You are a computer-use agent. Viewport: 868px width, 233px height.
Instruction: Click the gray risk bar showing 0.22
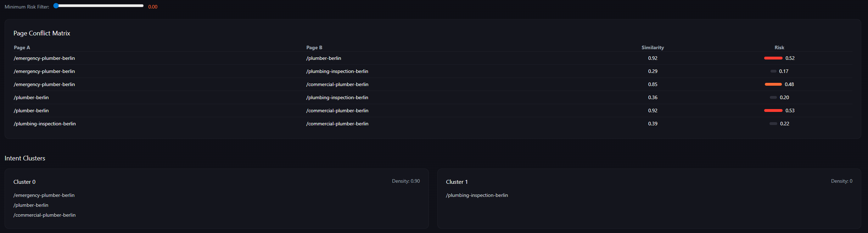click(773, 124)
